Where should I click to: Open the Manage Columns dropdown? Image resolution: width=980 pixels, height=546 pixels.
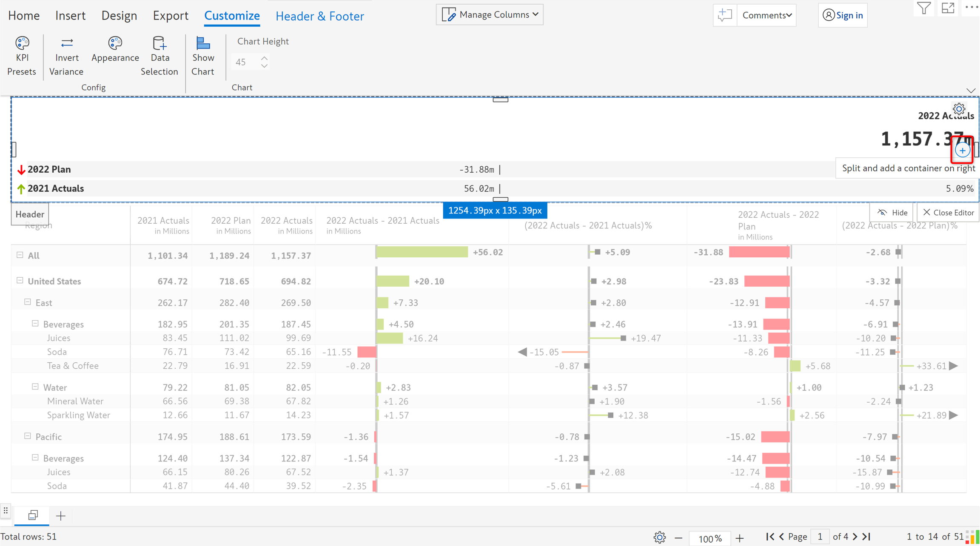click(x=490, y=15)
